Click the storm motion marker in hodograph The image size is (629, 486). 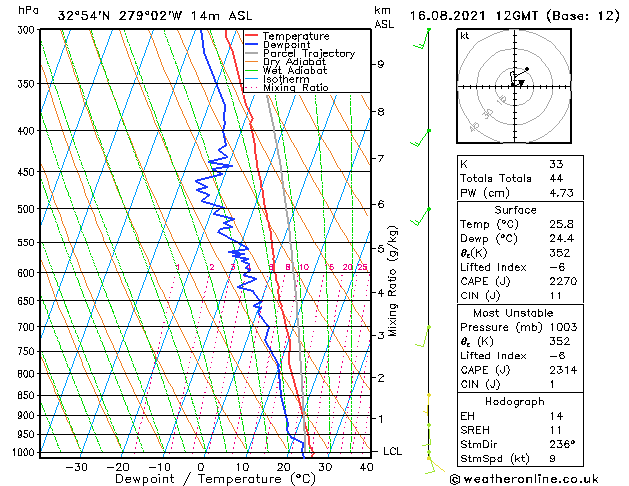tap(526, 70)
